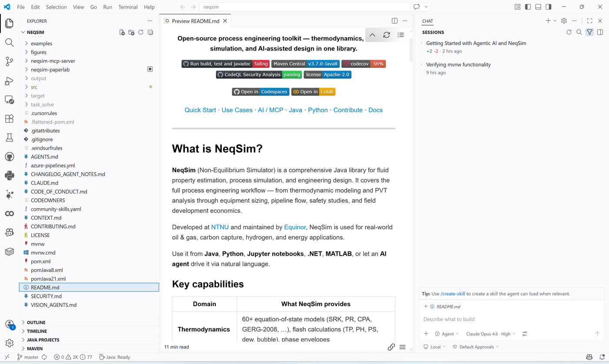The image size is (609, 364).
Task: Click the Open in Colab badge
Action: click(x=313, y=91)
